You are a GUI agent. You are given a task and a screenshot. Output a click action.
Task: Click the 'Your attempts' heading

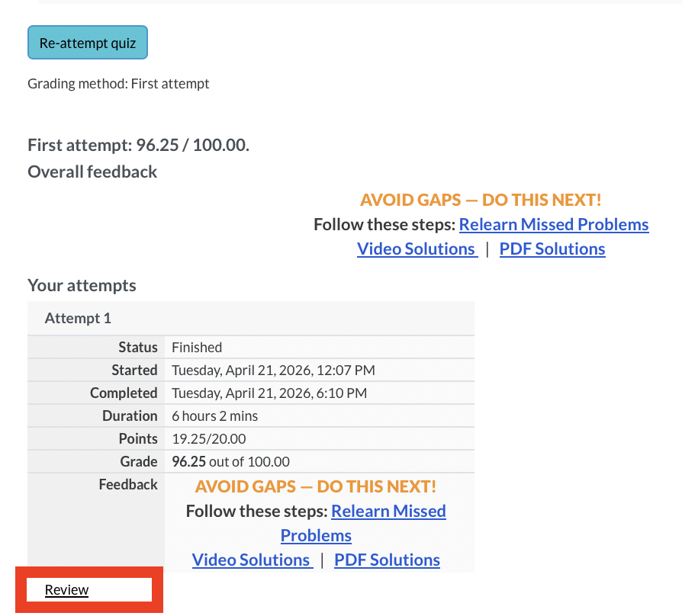(x=82, y=285)
